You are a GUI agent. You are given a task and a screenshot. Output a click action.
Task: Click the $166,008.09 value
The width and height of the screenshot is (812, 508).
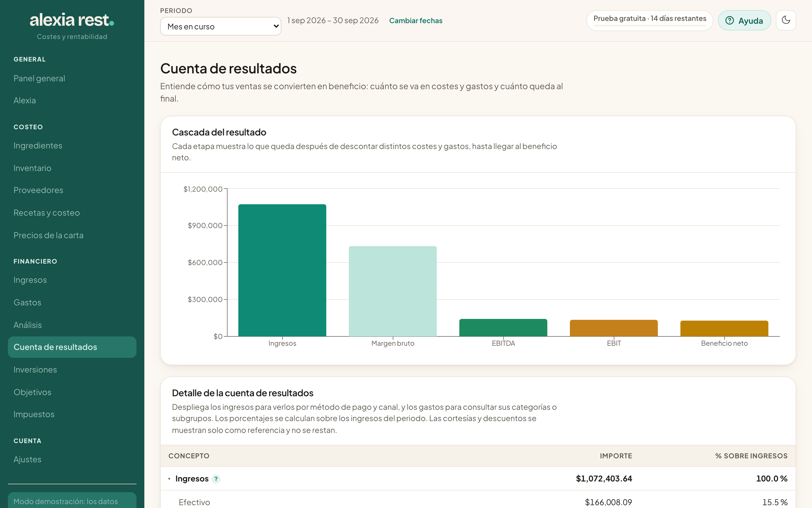click(x=608, y=502)
